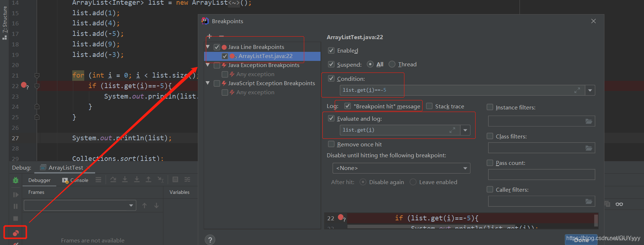Click the Evaluate Expression calculator icon
Viewport: 644px width, 245px height.
tap(175, 179)
